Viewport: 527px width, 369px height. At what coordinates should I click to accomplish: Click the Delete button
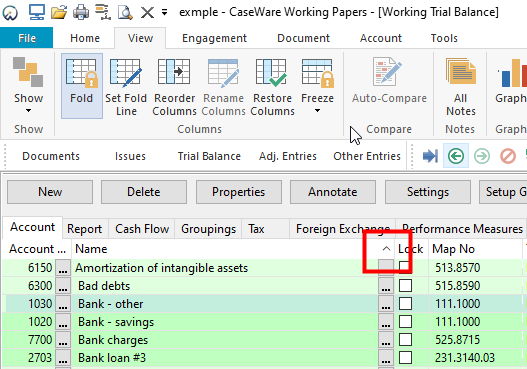coord(144,192)
